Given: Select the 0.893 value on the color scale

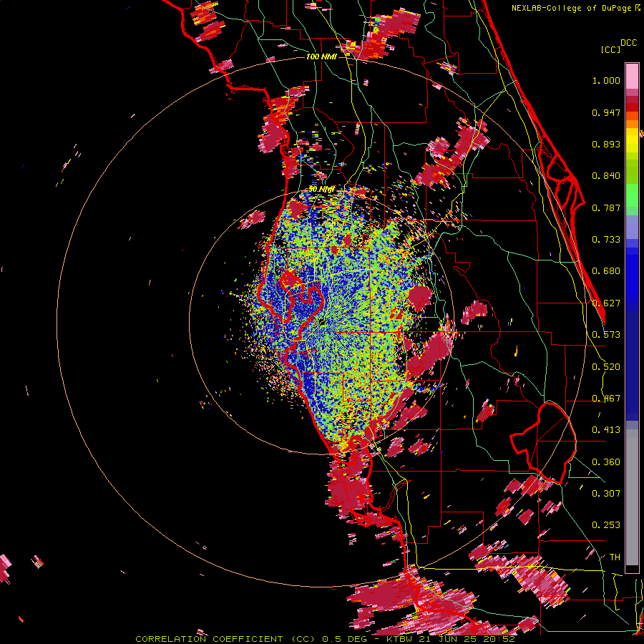Looking at the screenshot, I should [x=606, y=144].
